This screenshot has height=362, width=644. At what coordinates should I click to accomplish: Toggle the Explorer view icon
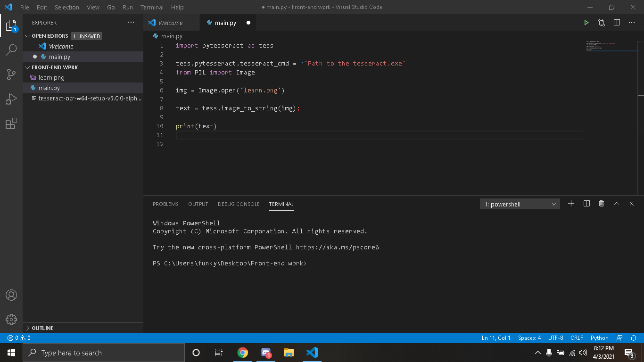click(11, 25)
